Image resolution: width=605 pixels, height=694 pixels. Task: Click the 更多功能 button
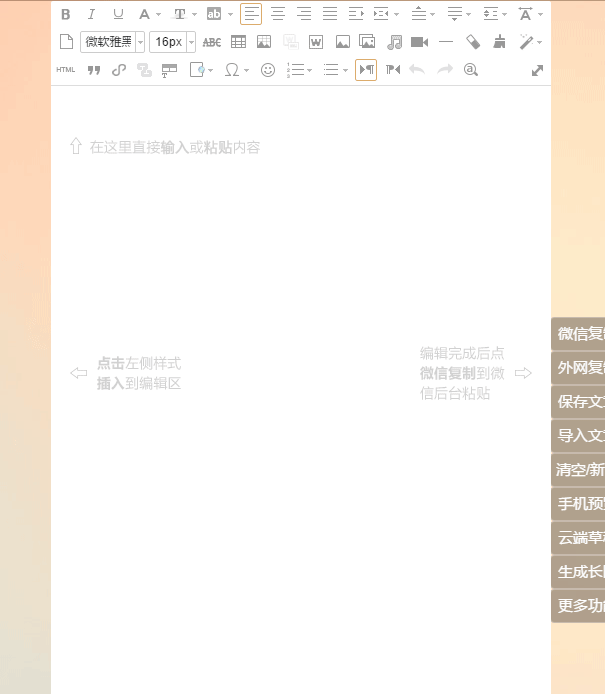pos(578,606)
